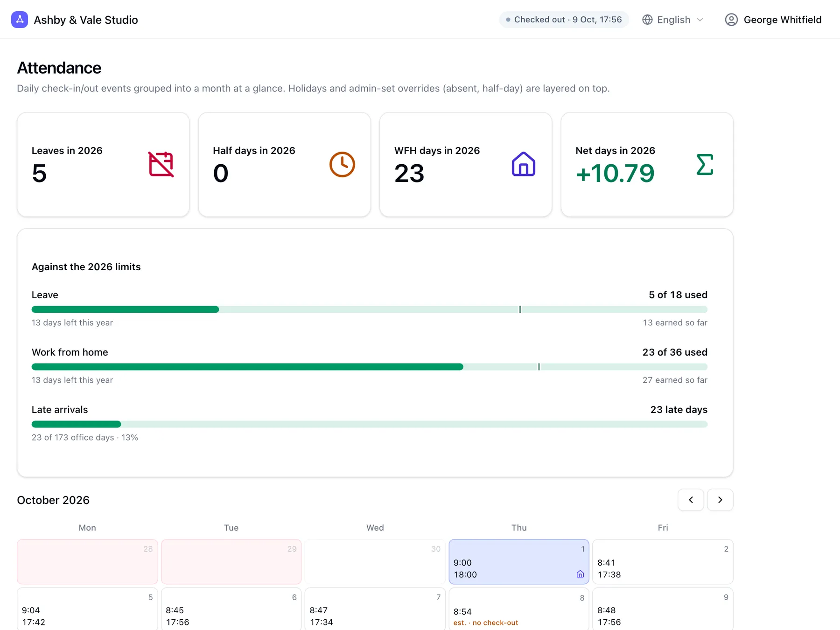The image size is (840, 630).
Task: Click the 'Leaves in 2026' card title
Action: point(67,151)
